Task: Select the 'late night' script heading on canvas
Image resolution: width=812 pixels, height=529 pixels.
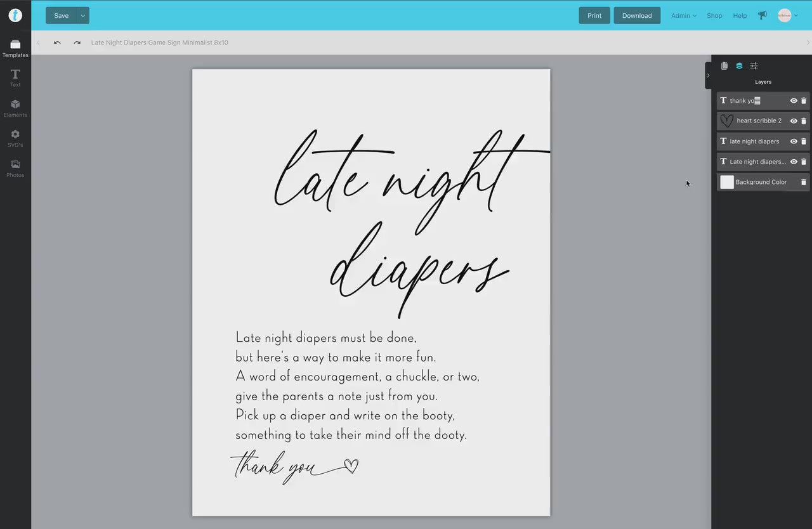Action: point(411,181)
